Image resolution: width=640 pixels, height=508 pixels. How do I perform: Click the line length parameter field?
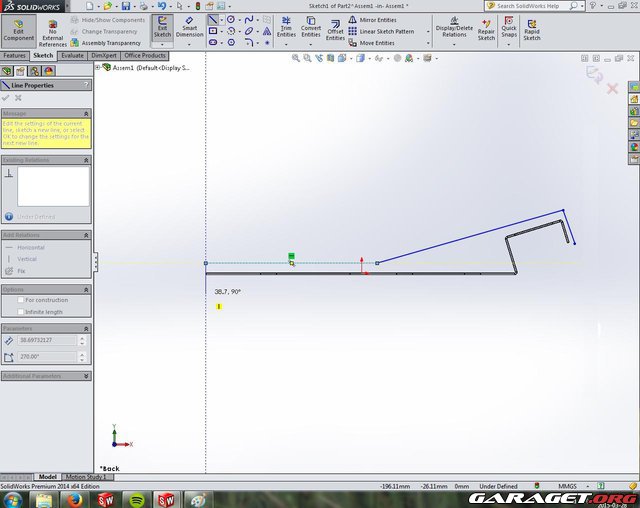point(48,341)
